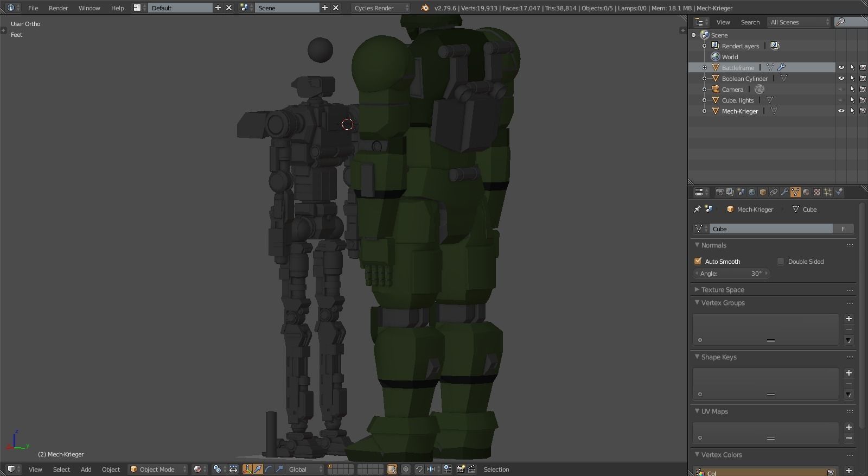Hide Boolean Cylinder with its eye icon
This screenshot has height=476, width=868.
tap(841, 78)
